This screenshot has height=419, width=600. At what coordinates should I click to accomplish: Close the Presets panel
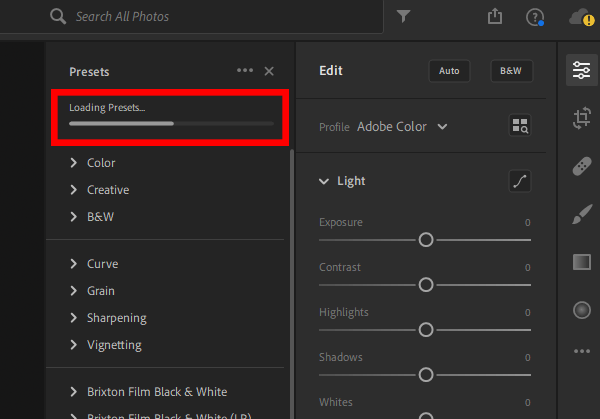pos(269,71)
